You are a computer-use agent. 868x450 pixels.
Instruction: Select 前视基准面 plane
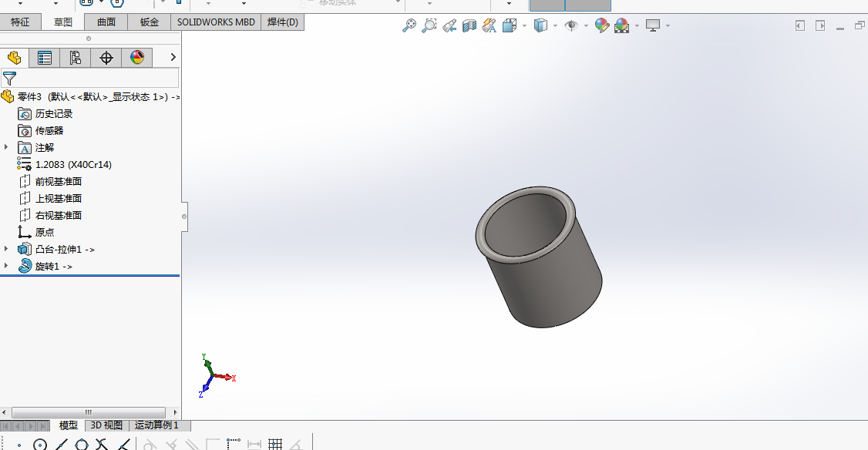click(x=50, y=182)
